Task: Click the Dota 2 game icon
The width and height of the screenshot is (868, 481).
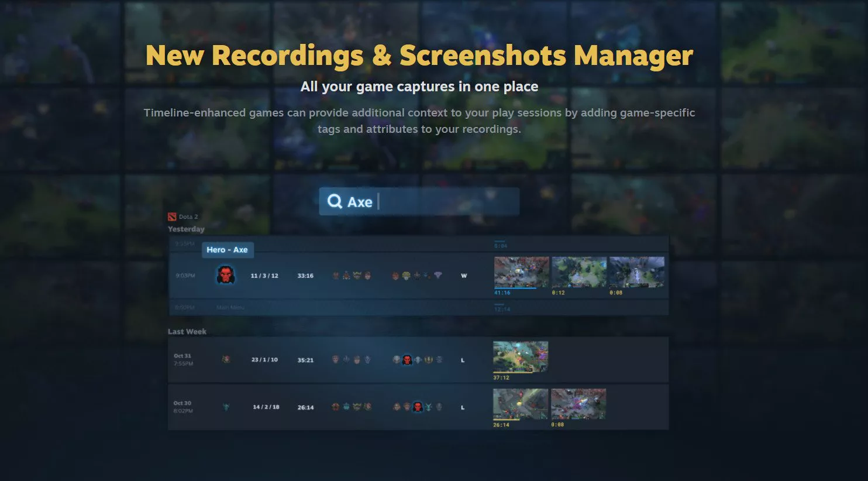Action: click(173, 216)
